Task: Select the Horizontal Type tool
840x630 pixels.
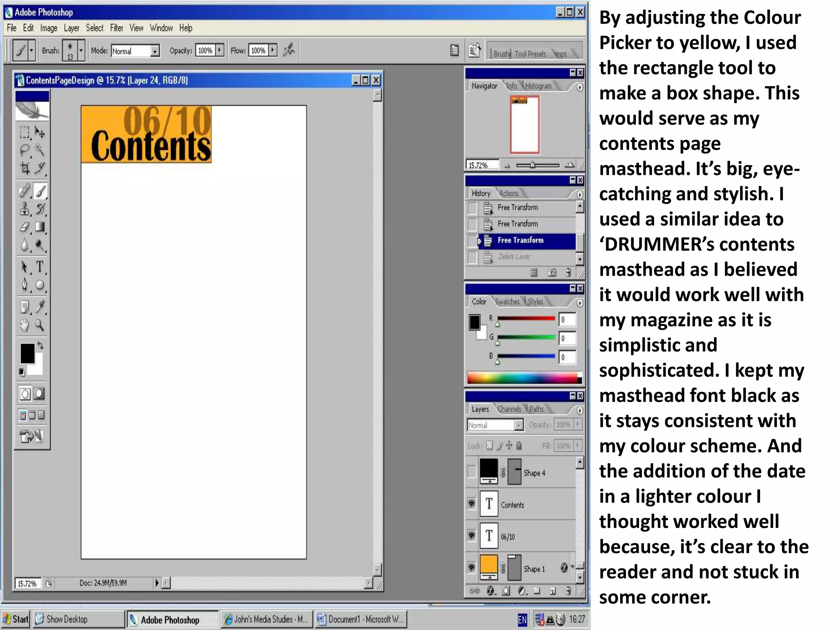Action: tap(40, 267)
